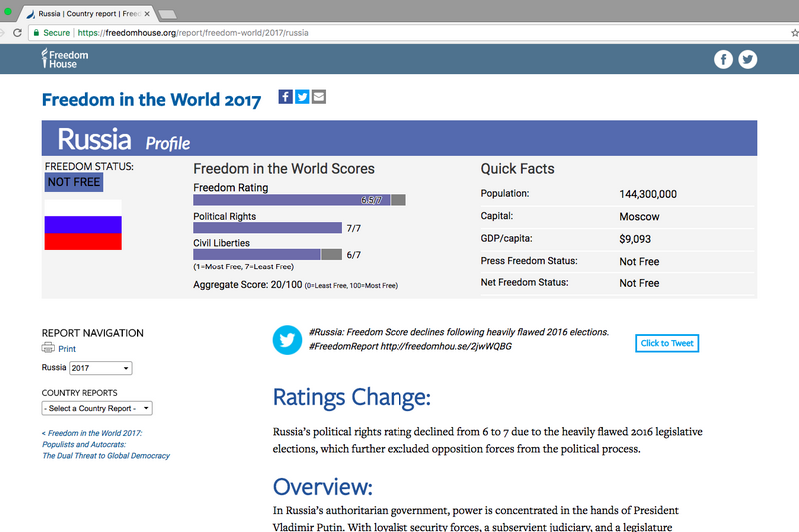Viewport: 799px width, 532px height.
Task: Share the report on Facebook
Action: click(x=285, y=97)
